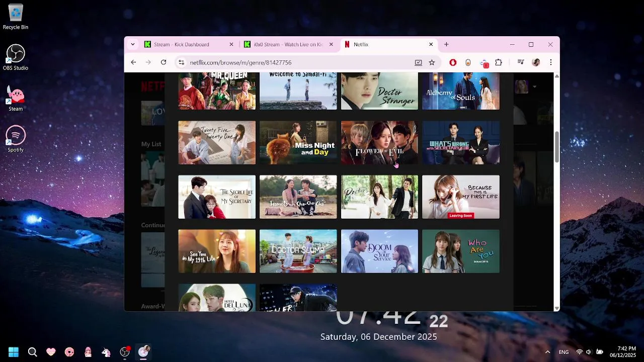
Task: Open taskbar Search magnifier
Action: [32, 352]
